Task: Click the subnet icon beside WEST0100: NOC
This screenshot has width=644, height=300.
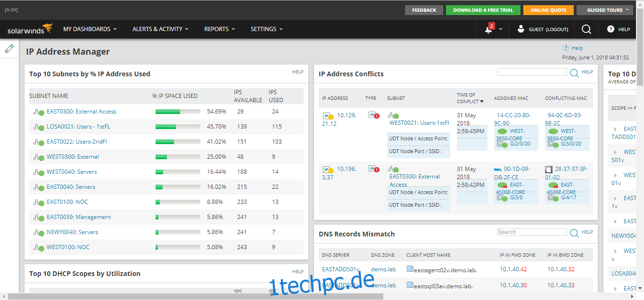Action: [39, 248]
